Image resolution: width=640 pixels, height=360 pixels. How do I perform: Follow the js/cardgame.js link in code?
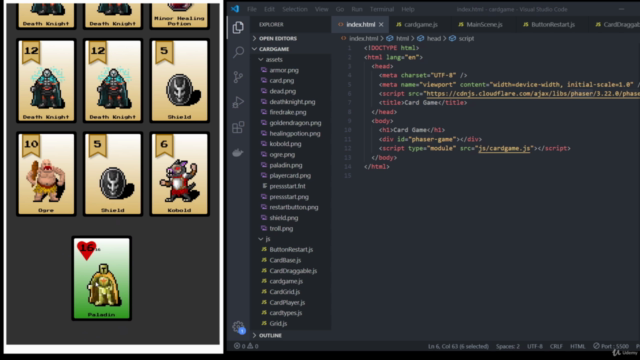[x=504, y=148]
